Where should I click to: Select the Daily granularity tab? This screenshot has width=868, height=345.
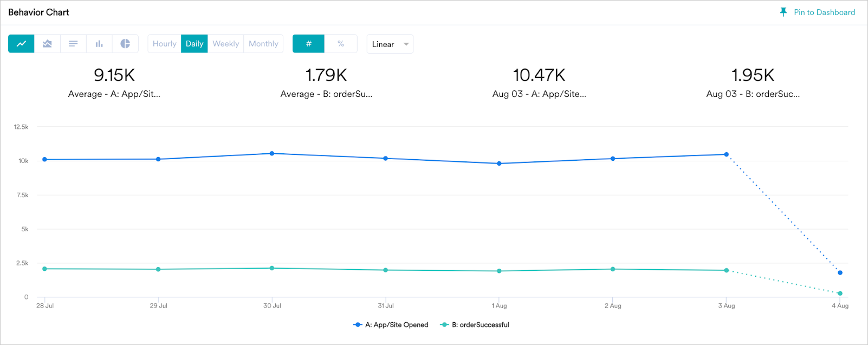pyautogui.click(x=195, y=44)
